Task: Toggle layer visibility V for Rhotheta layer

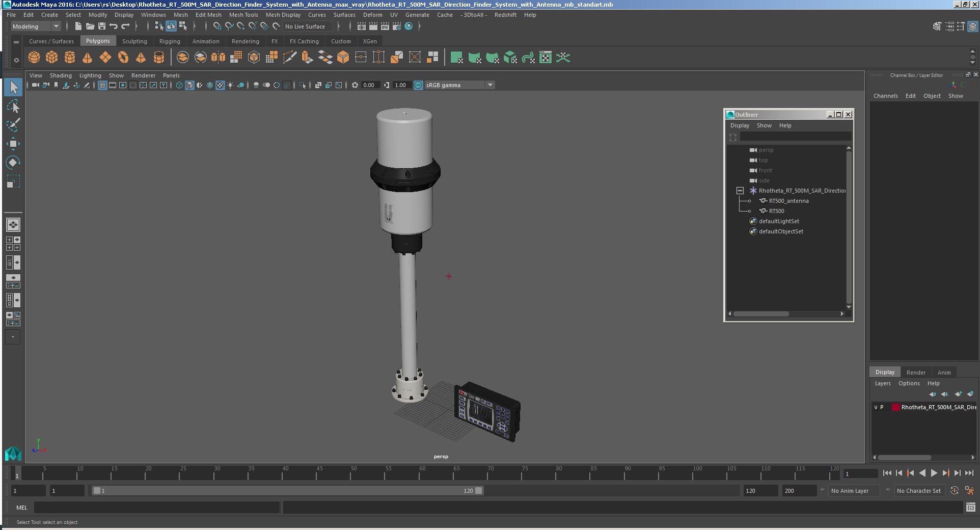Action: click(876, 407)
